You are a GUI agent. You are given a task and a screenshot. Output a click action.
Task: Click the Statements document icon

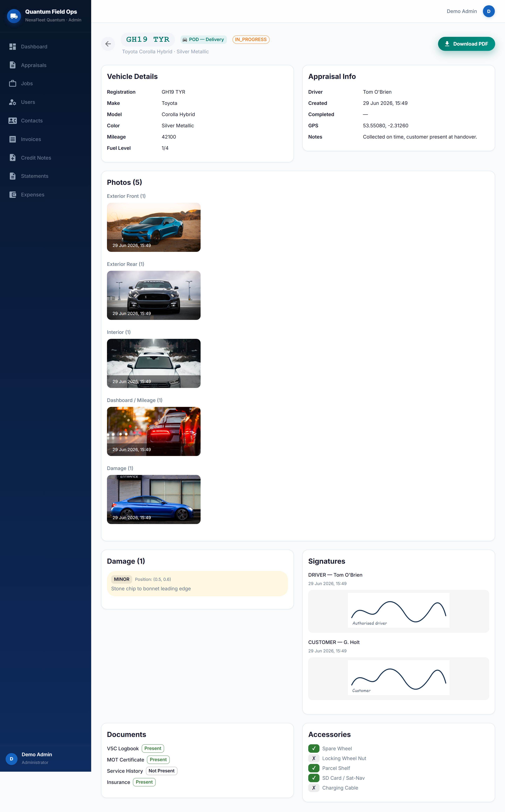pyautogui.click(x=13, y=176)
